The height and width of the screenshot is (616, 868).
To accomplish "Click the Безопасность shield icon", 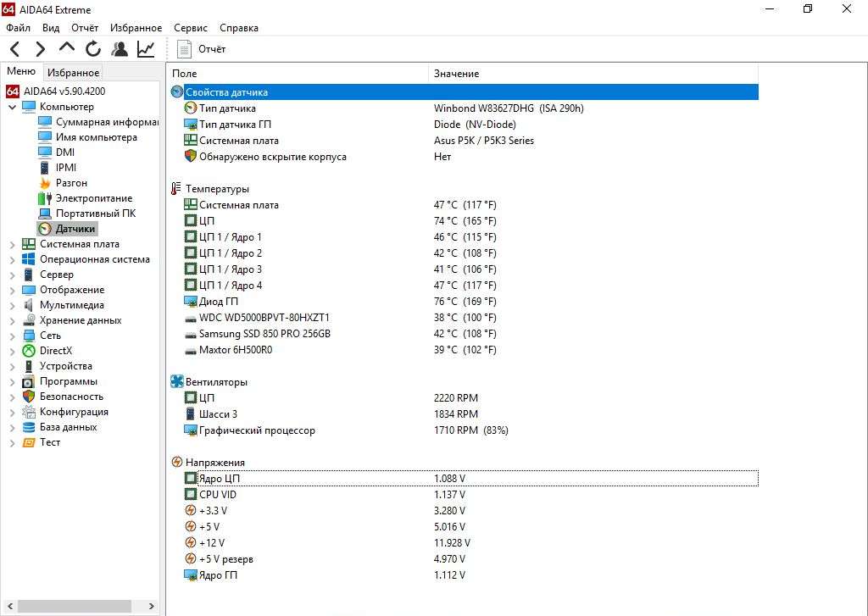I will [29, 397].
